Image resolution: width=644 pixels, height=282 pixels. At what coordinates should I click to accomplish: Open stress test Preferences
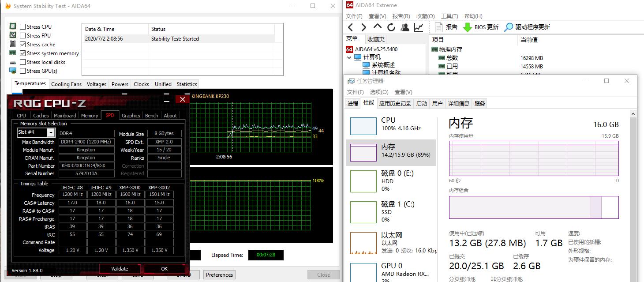tap(219, 274)
